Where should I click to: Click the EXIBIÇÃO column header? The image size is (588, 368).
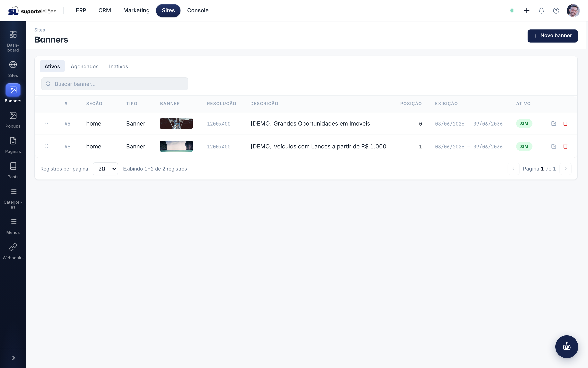tap(446, 104)
